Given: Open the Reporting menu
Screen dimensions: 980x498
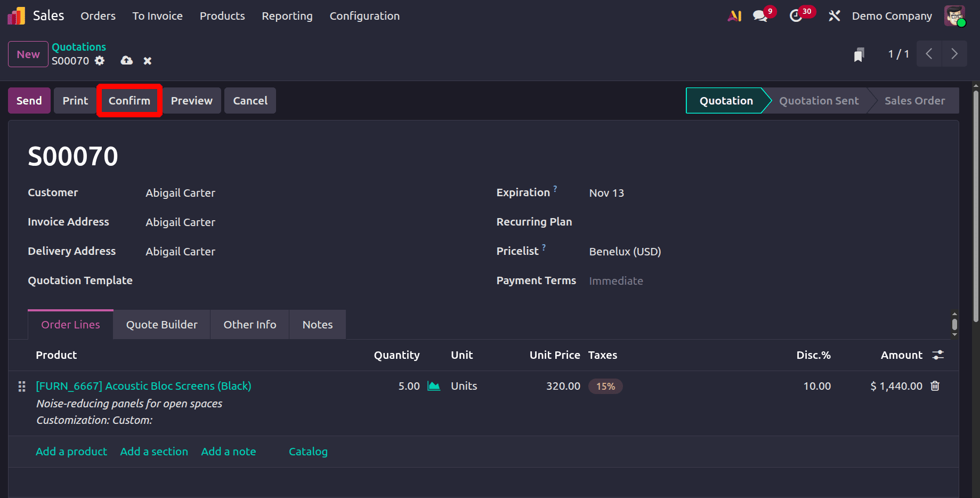Looking at the screenshot, I should click(287, 16).
